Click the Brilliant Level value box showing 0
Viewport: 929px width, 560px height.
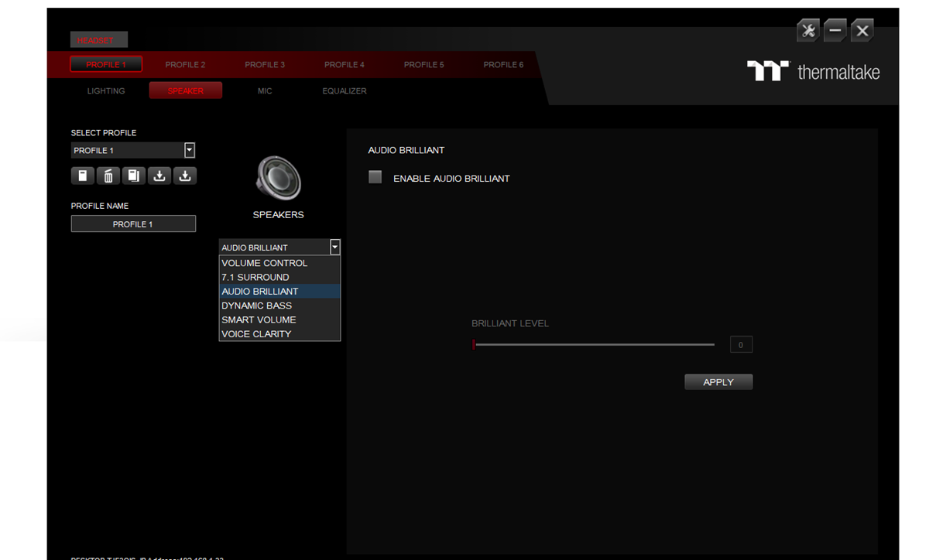pos(741,345)
